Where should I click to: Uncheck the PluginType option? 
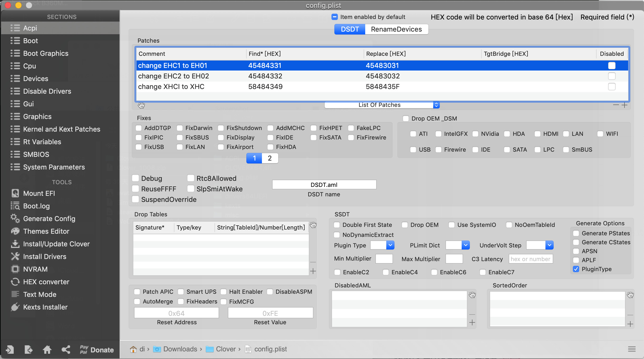pyautogui.click(x=576, y=269)
